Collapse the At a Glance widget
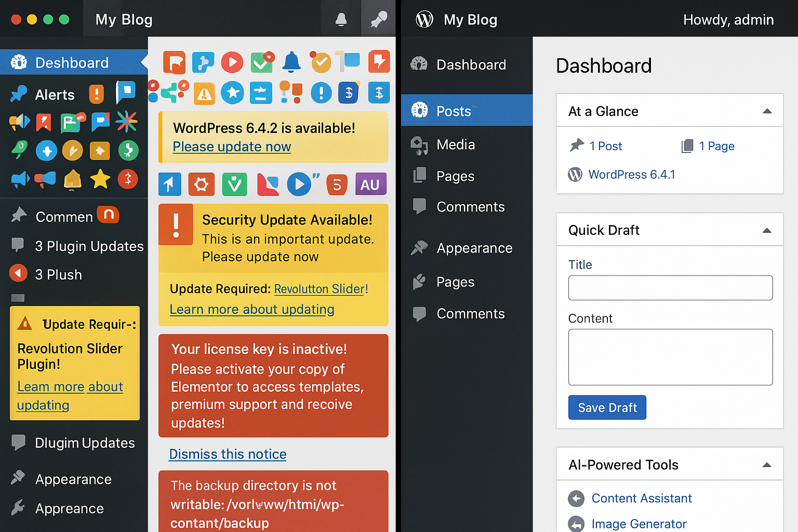This screenshot has width=798, height=532. [767, 111]
